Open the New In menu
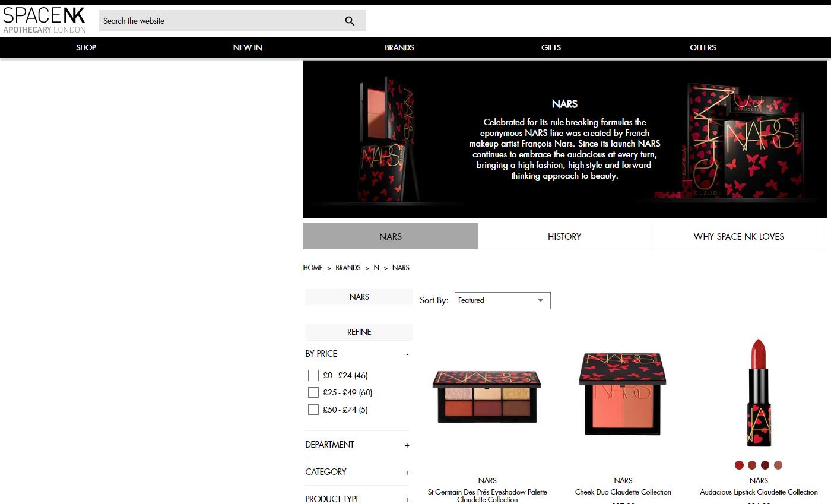831x504 pixels. [248, 47]
